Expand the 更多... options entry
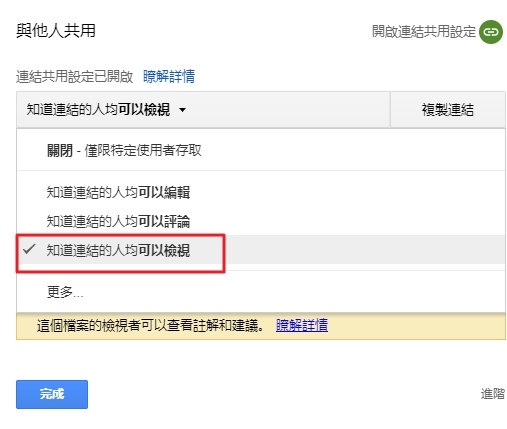This screenshot has width=507, height=429. (x=261, y=292)
